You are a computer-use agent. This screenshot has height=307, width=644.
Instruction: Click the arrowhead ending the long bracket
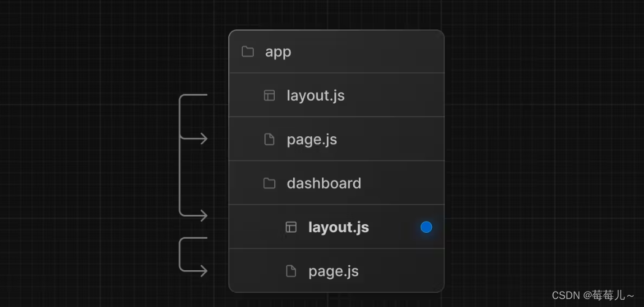click(203, 216)
